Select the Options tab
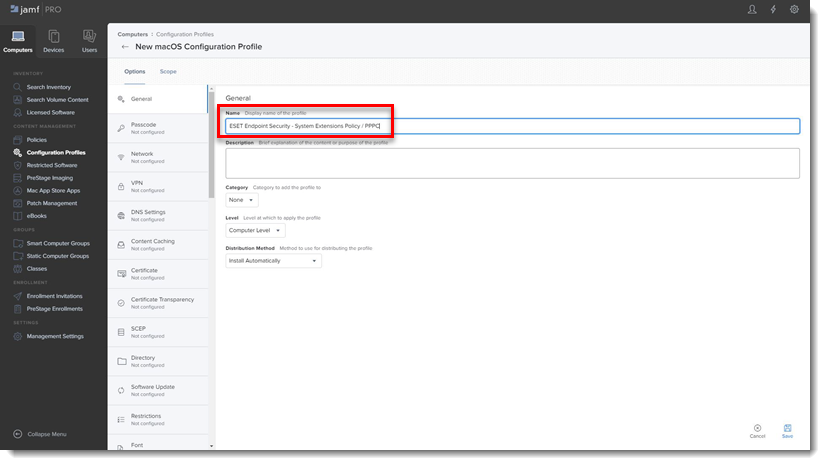819x459 pixels. pyautogui.click(x=135, y=72)
